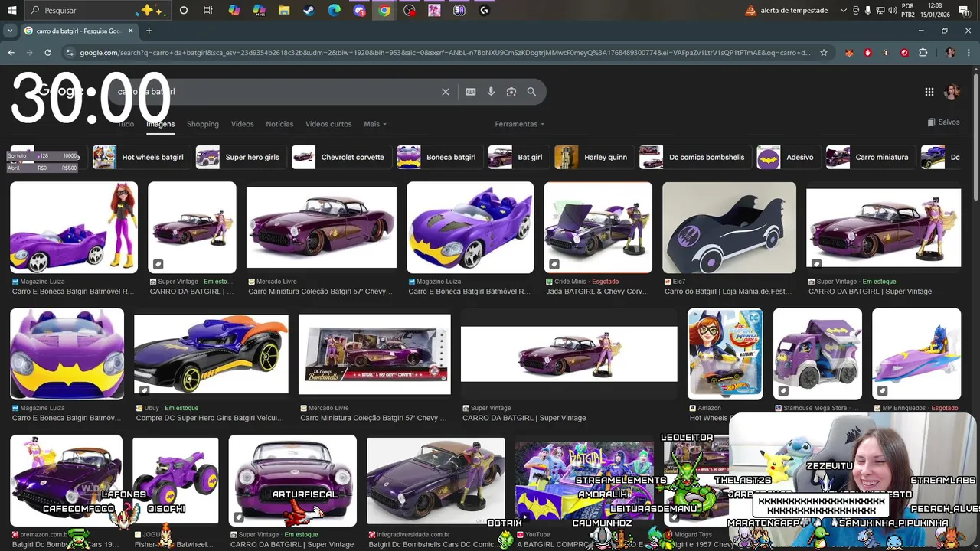This screenshot has width=980, height=551.
Task: Filter by the Dc comics bombshells chip
Action: (694, 157)
